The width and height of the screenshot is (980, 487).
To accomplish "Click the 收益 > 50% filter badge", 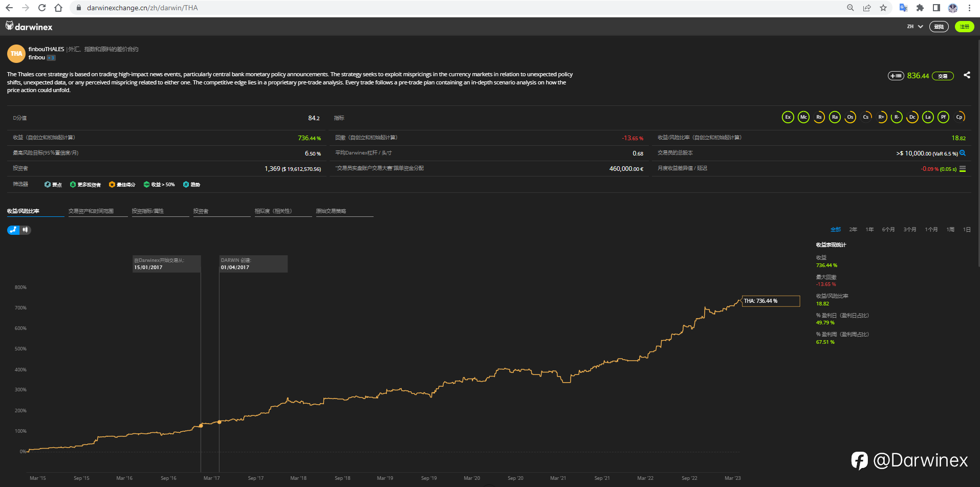I will click(159, 185).
